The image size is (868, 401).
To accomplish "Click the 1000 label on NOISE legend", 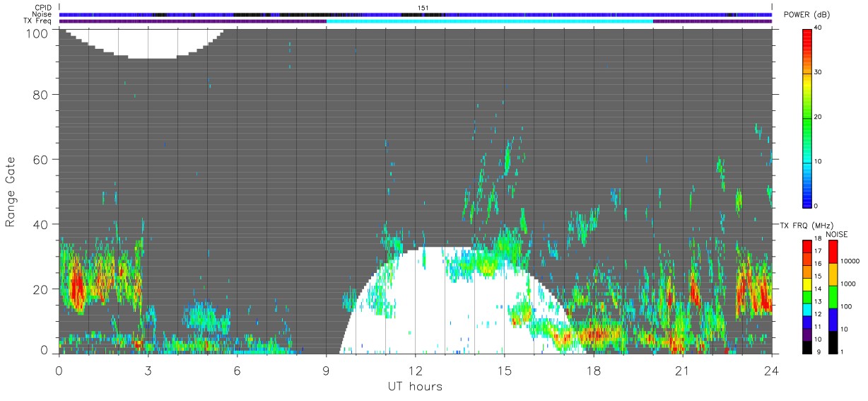I will pyautogui.click(x=848, y=284).
